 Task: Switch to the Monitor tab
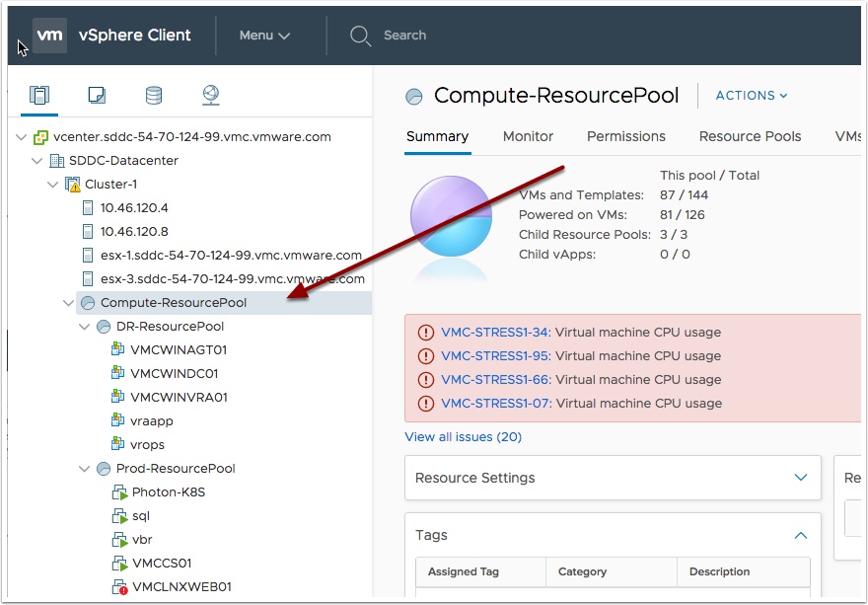[x=528, y=137]
